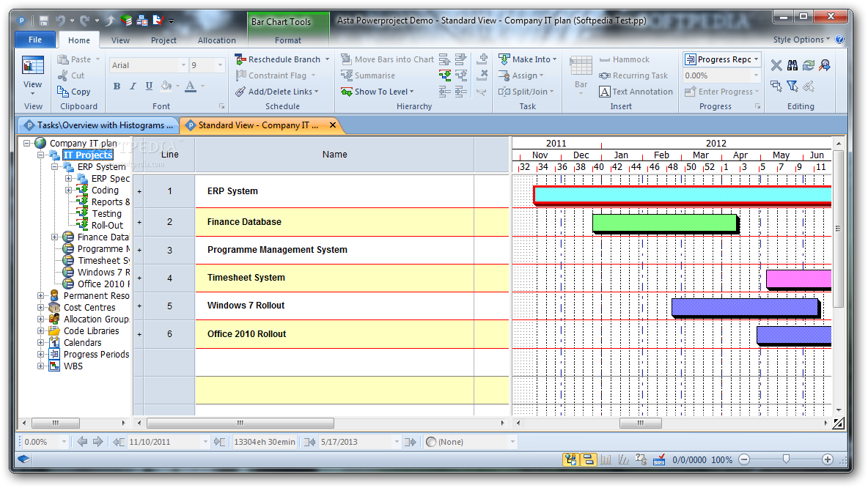Viewport: 868px width, 488px height.
Task: Toggle Bold formatting
Action: [x=117, y=86]
